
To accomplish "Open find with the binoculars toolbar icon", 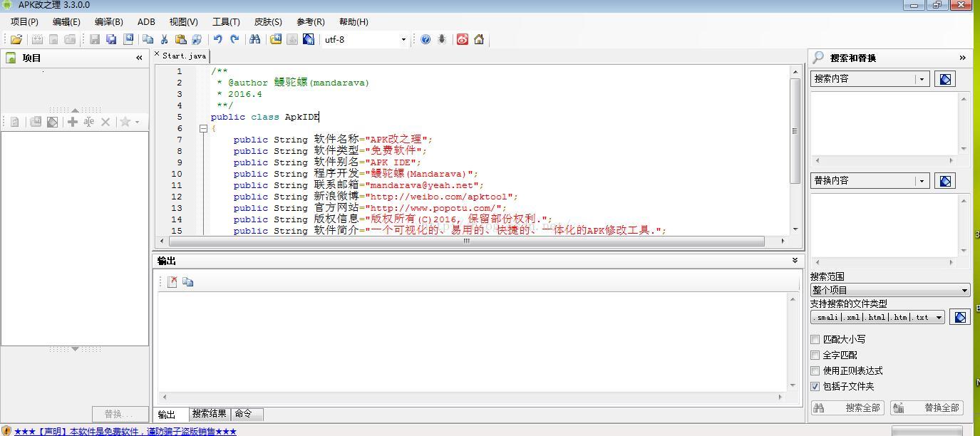I will tap(254, 40).
